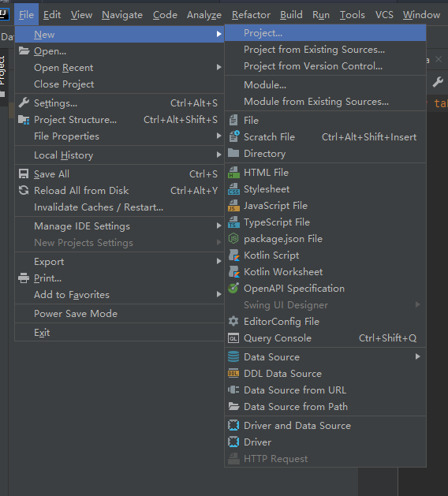This screenshot has width=448, height=496.
Task: Click the Scratch File icon
Action: tap(234, 136)
